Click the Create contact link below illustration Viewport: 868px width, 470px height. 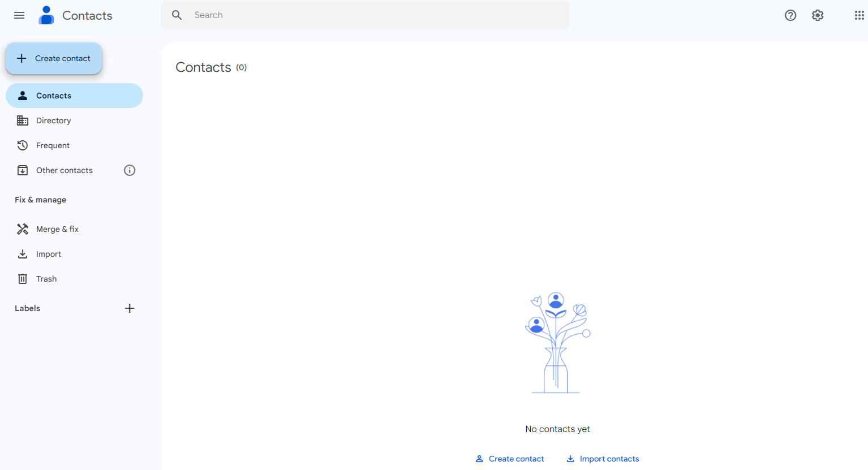(x=510, y=459)
